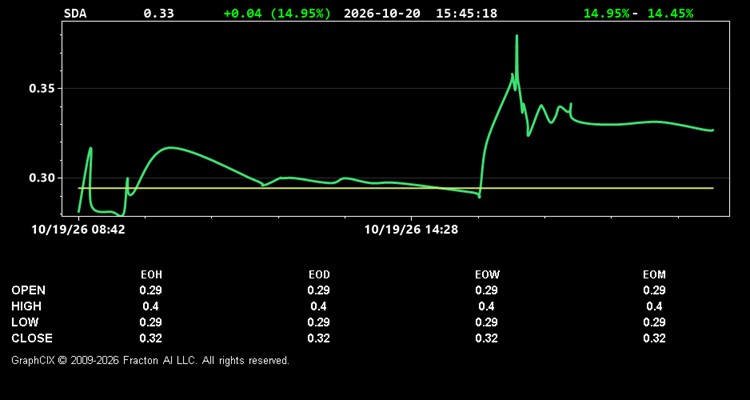The height and width of the screenshot is (400, 750).
Task: Click the EOD LOW value 0.29
Action: [319, 322]
